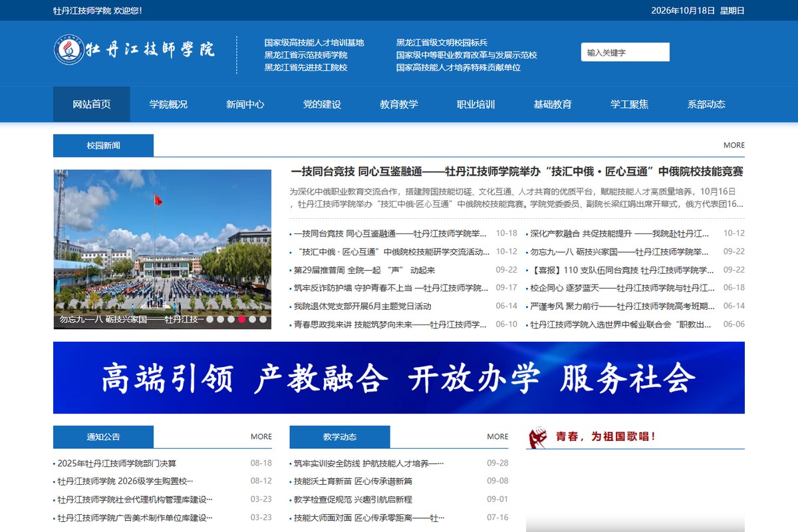Click MORE beside 通知公告
The image size is (798, 532).
click(261, 437)
